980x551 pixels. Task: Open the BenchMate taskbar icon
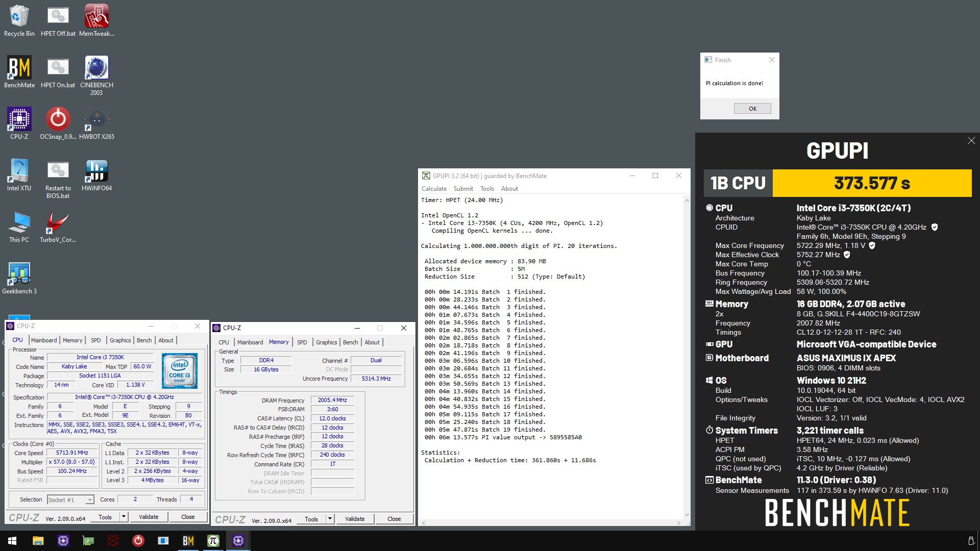188,541
